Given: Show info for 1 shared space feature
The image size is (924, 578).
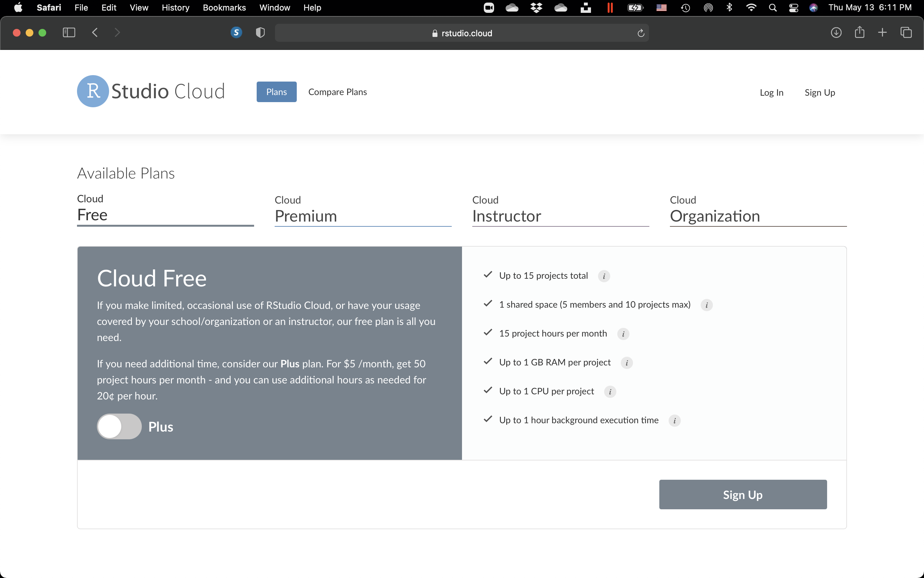Looking at the screenshot, I should (x=706, y=305).
